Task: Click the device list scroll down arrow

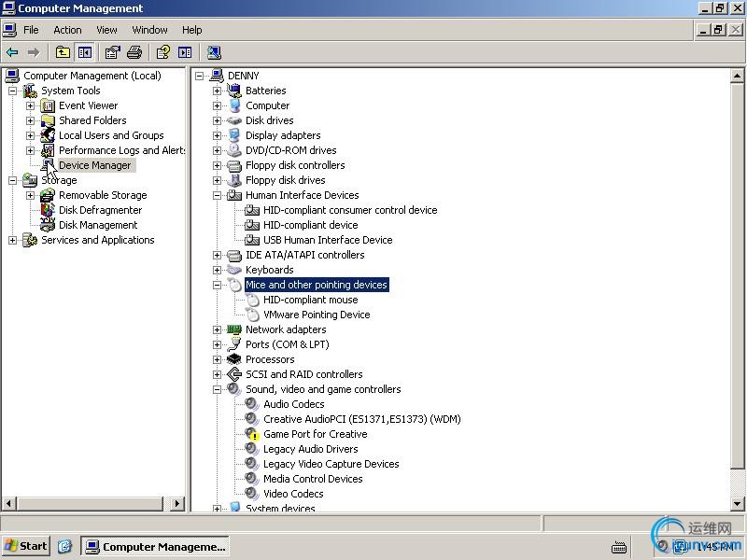Action: pyautogui.click(x=737, y=503)
